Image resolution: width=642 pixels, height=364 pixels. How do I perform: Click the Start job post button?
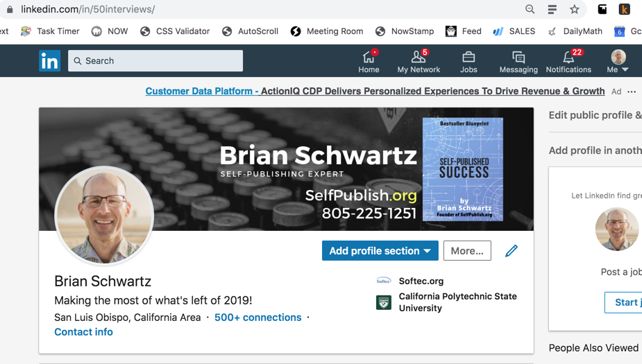click(623, 302)
